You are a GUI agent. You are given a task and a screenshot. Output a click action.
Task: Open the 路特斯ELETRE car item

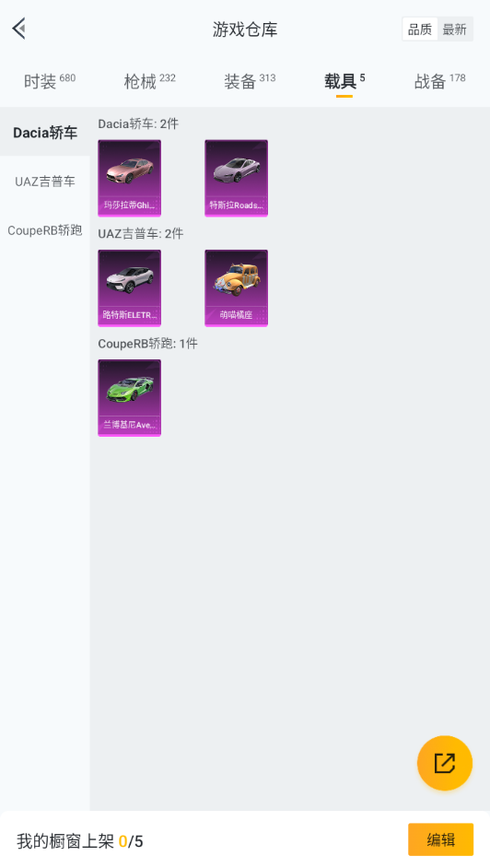point(130,287)
